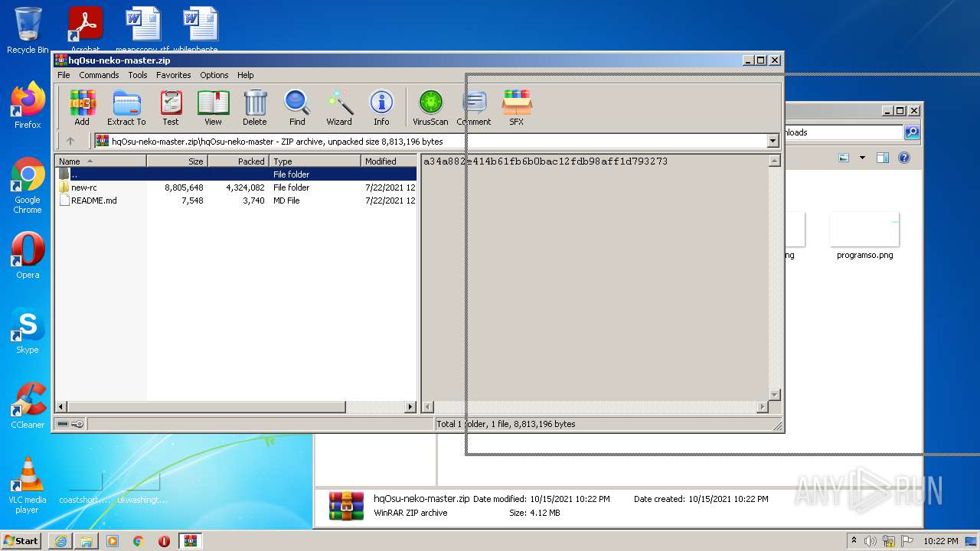
Task: Open Explorer help question mark icon
Action: [904, 158]
